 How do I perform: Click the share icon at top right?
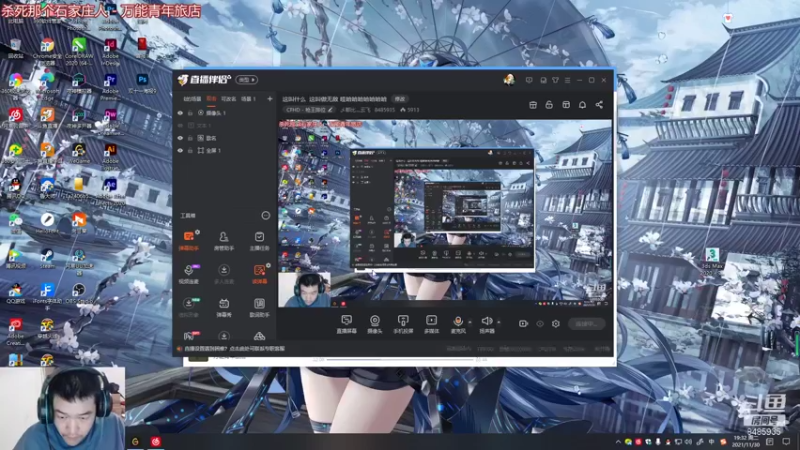coord(599,105)
